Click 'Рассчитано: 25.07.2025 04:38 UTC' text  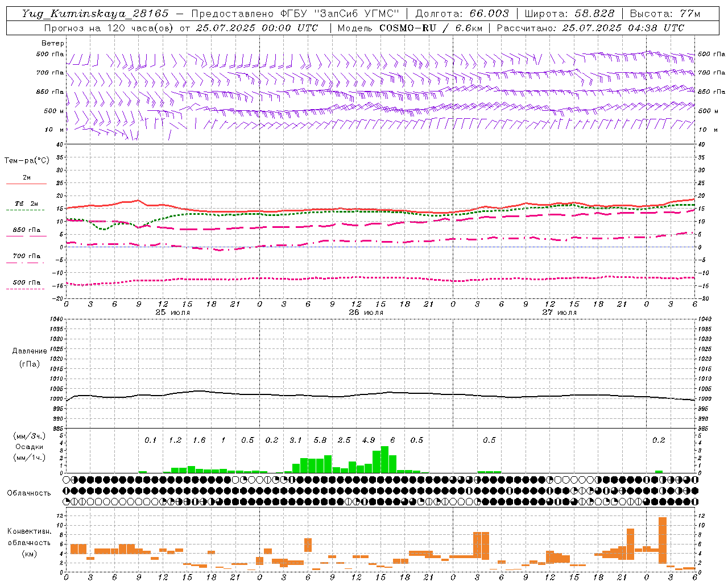tap(590, 28)
